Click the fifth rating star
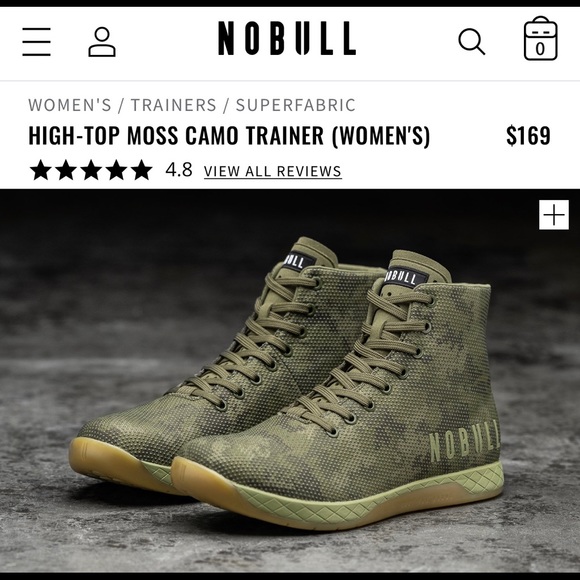Image resolution: width=580 pixels, height=580 pixels. tap(142, 170)
